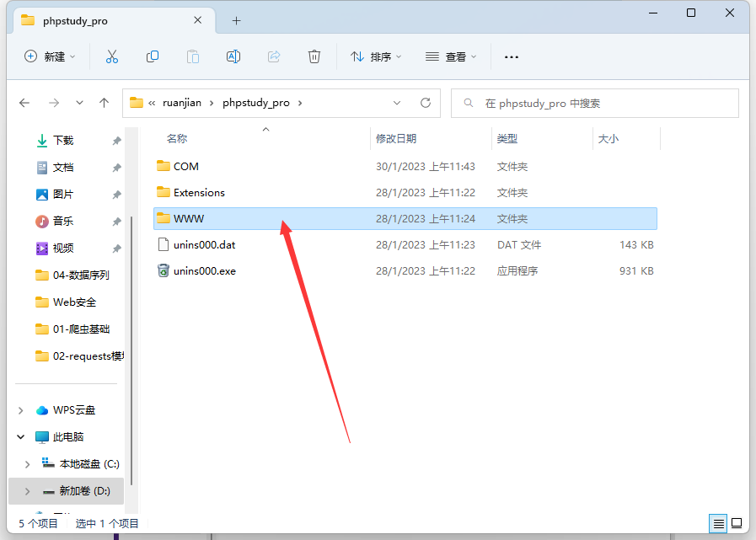The image size is (756, 540).
Task: Open the 查看 view dropdown
Action: (451, 57)
